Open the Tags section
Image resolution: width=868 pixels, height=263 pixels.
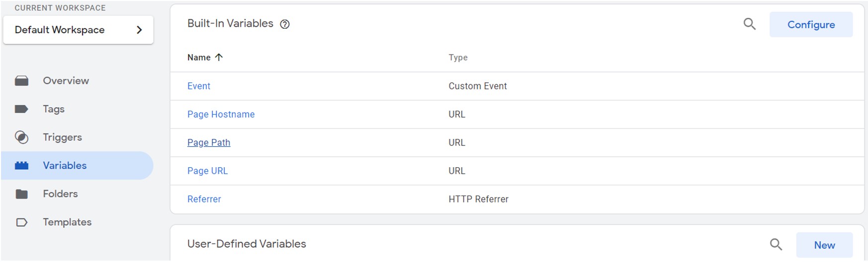(x=54, y=109)
